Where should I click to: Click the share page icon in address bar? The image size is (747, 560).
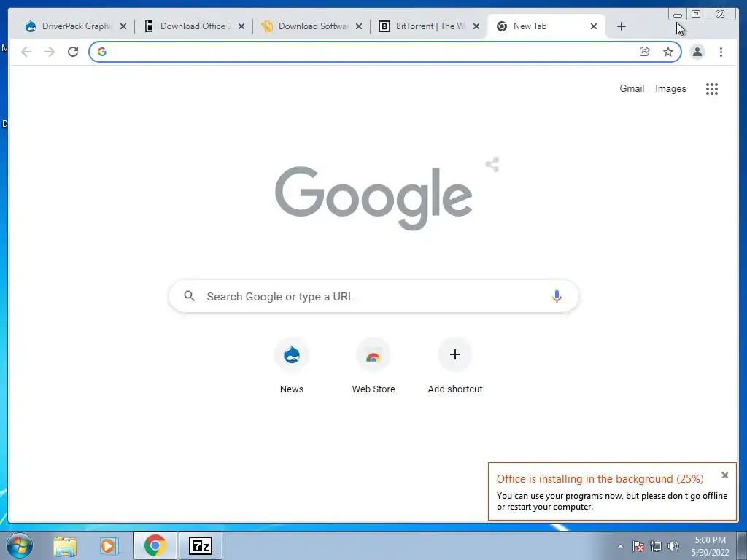pos(645,52)
